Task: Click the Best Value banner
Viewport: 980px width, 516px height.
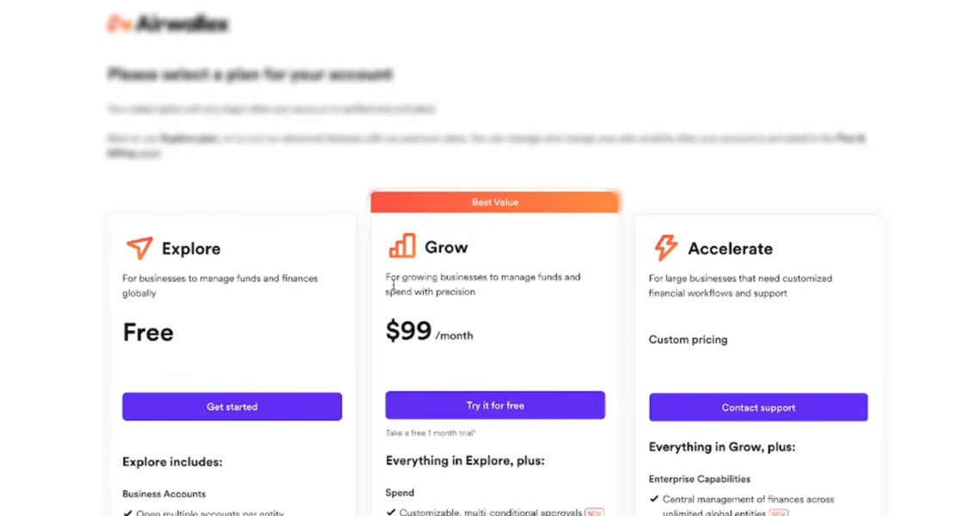Action: tap(495, 202)
